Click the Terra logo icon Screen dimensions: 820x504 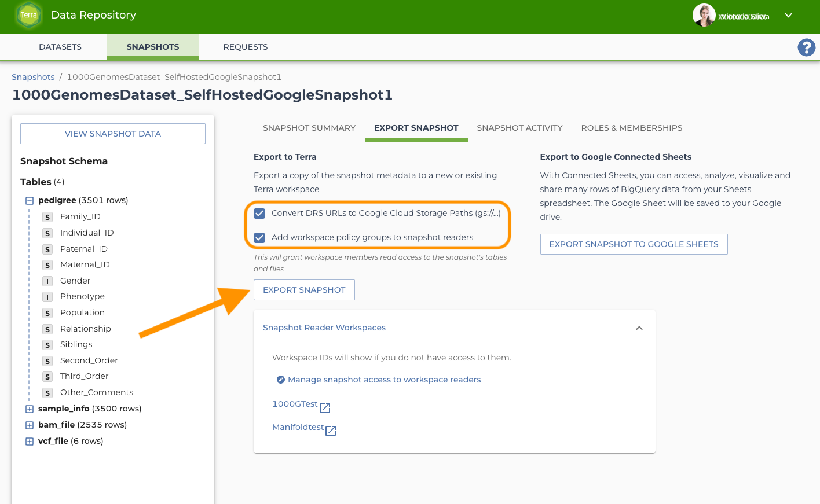pos(29,16)
